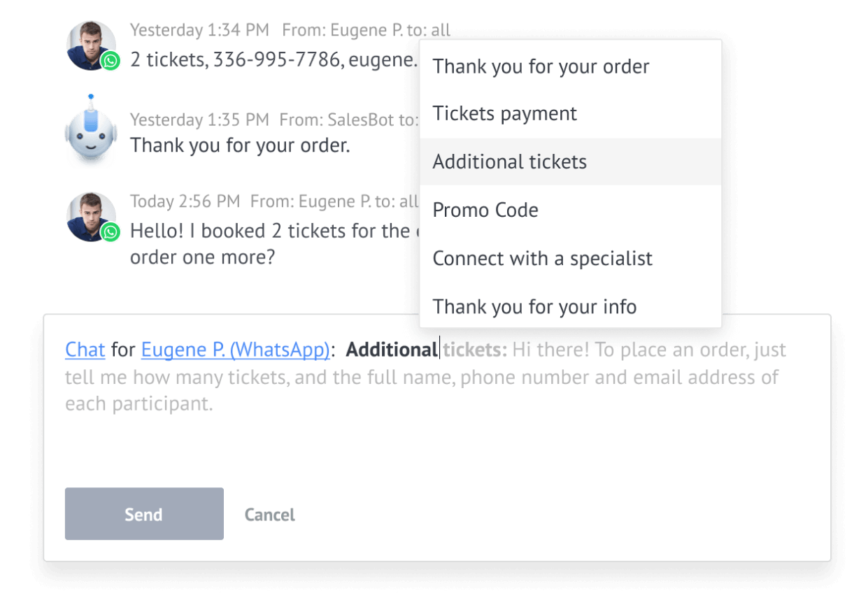This screenshot has height=607, width=868.
Task: Click the WhatsApp badge on today's 2:56 PM message
Action: [x=111, y=232]
